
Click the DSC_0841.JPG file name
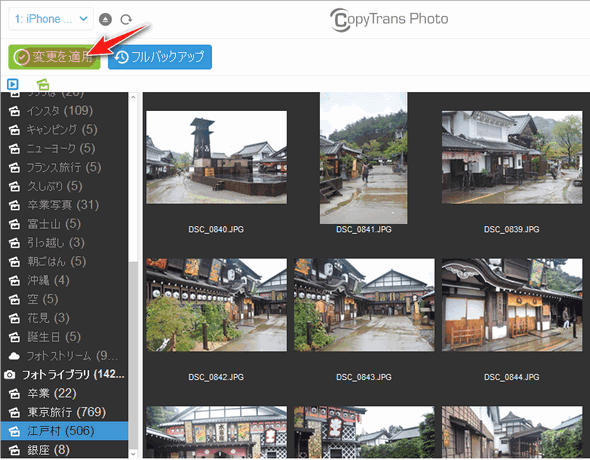pyautogui.click(x=364, y=229)
